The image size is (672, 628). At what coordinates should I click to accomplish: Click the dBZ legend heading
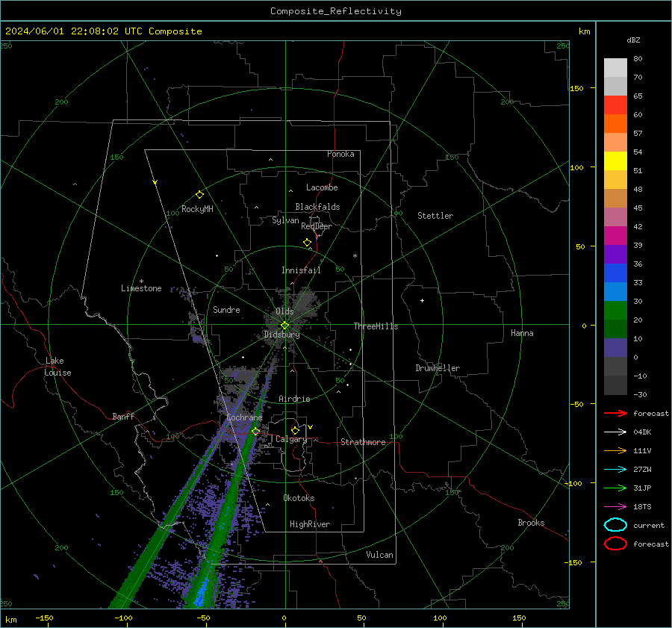(x=633, y=40)
